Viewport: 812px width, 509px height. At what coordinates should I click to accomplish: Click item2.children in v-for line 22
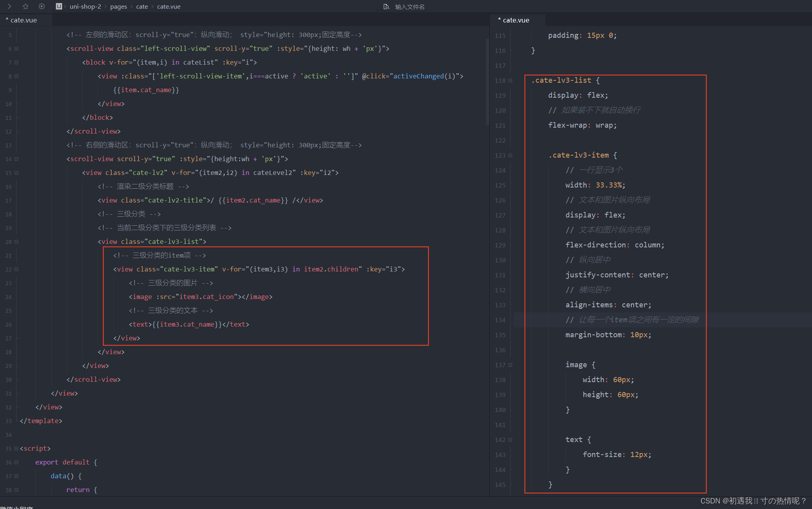click(331, 269)
